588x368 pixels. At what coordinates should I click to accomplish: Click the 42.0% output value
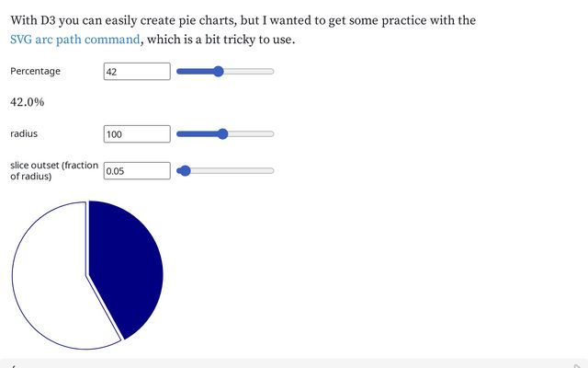tap(28, 102)
